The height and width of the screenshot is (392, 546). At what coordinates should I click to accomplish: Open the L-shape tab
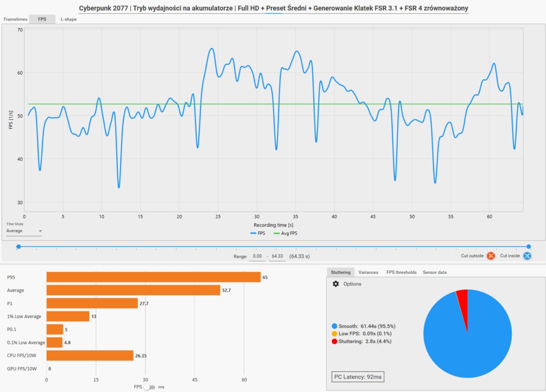pos(69,19)
